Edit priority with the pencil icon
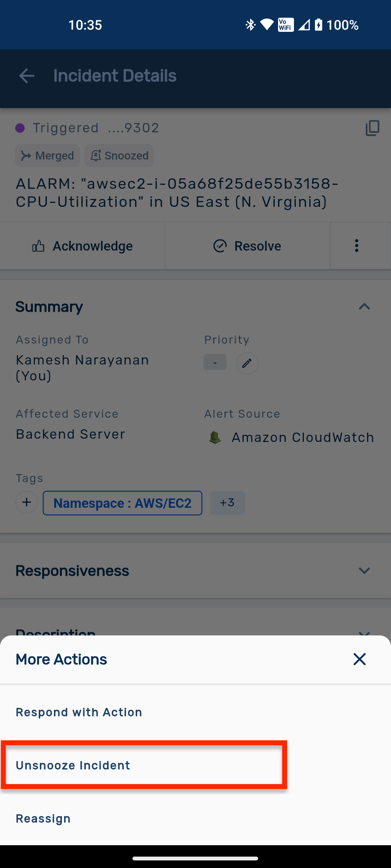Viewport: 391px width, 868px height. click(247, 363)
